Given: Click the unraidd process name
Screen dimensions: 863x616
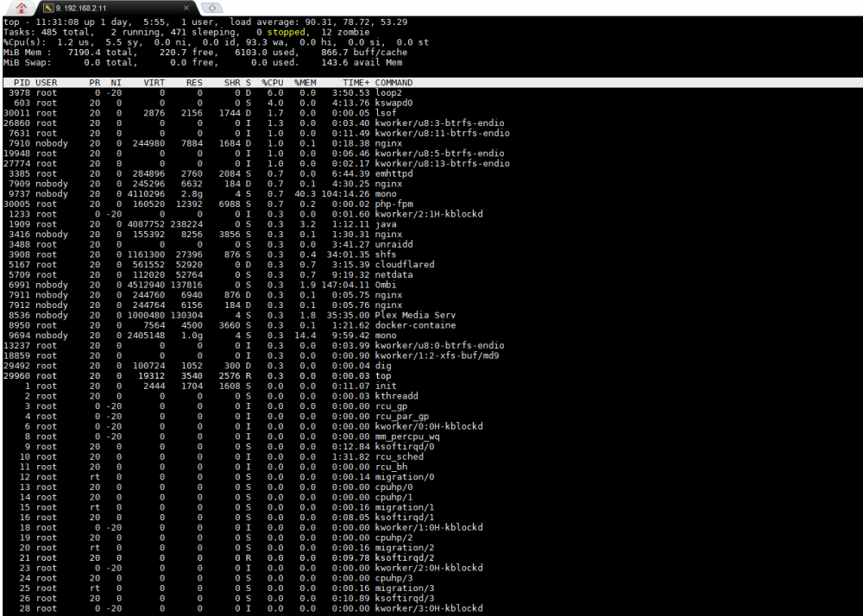Looking at the screenshot, I should coord(394,244).
